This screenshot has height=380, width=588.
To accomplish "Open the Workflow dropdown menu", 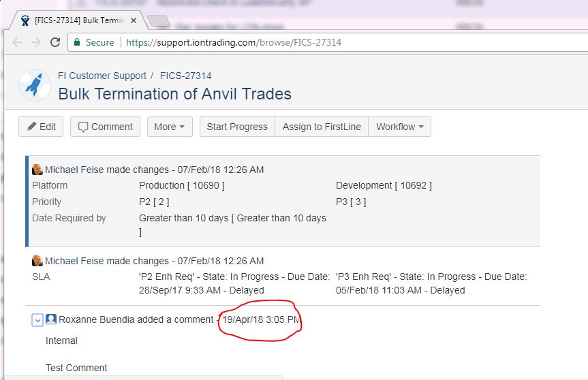I will (x=400, y=127).
